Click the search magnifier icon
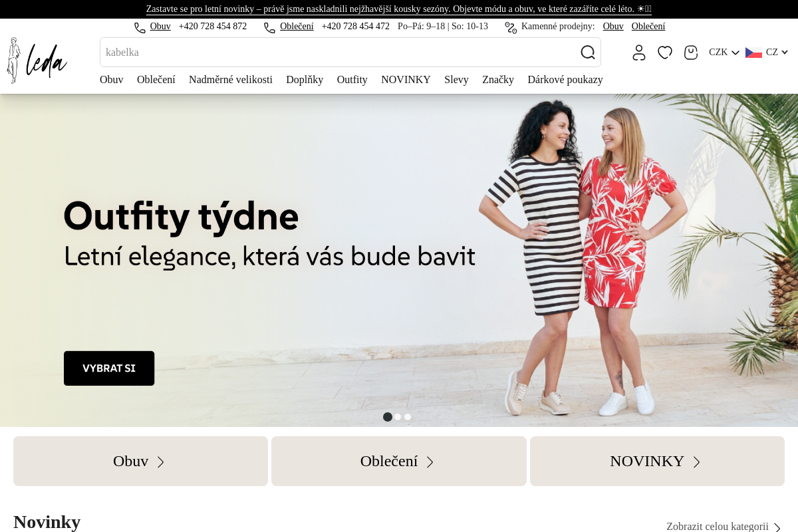 (x=588, y=52)
